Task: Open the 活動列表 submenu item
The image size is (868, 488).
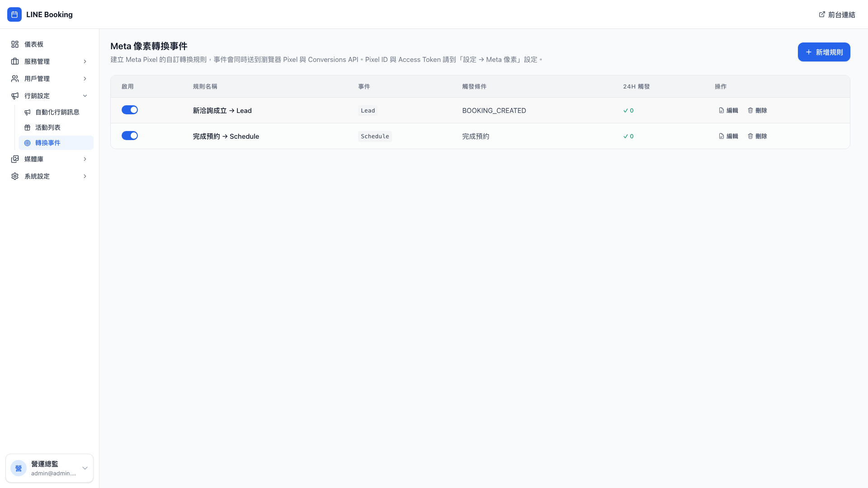Action: [x=56, y=127]
